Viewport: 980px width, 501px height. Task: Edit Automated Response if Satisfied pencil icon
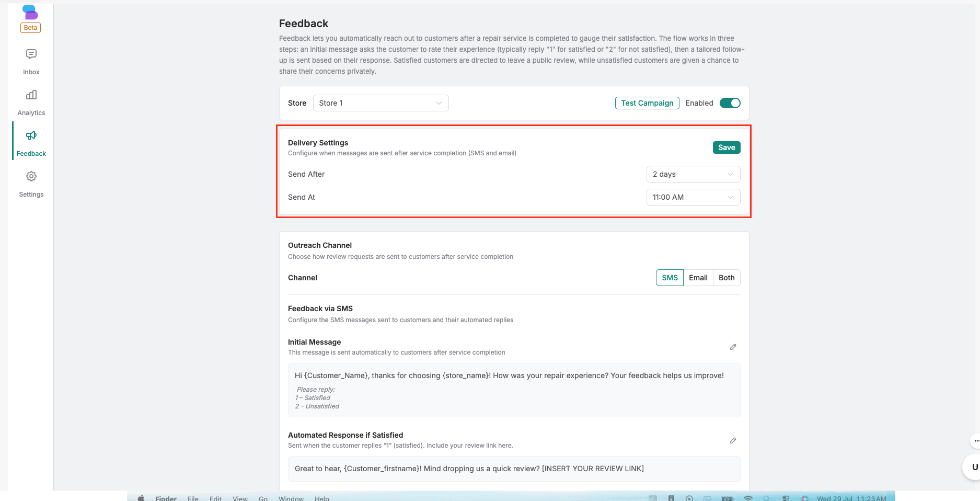733,441
